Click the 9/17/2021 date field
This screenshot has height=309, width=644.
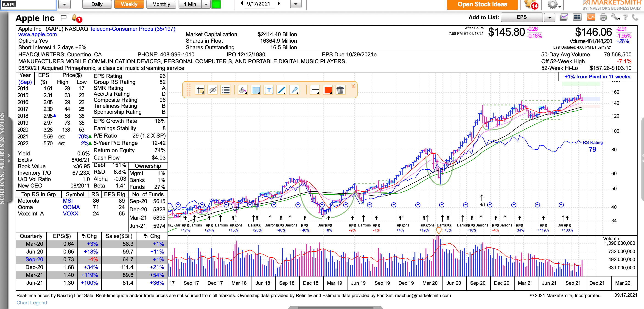(x=260, y=4)
